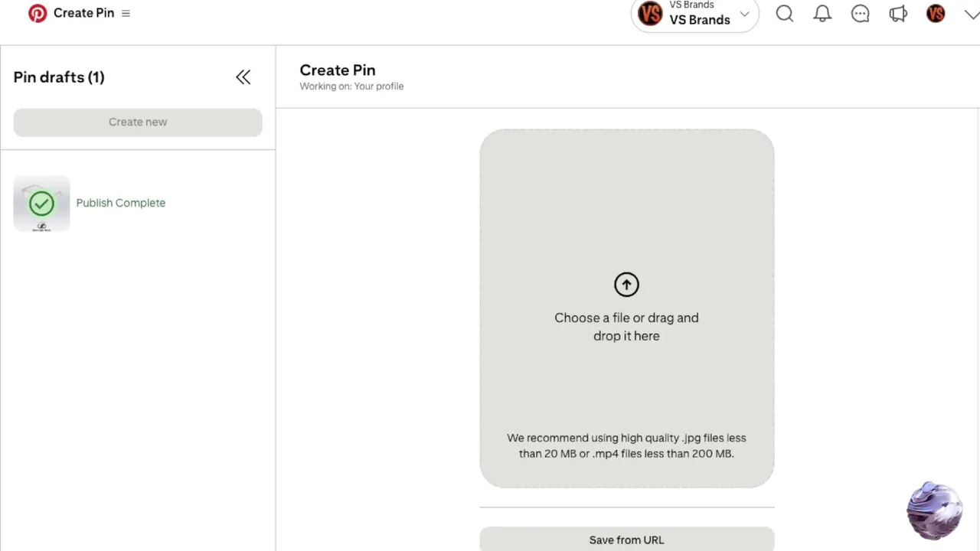Open the VS profile avatar
Screen dimensions: 980x551
click(x=936, y=13)
